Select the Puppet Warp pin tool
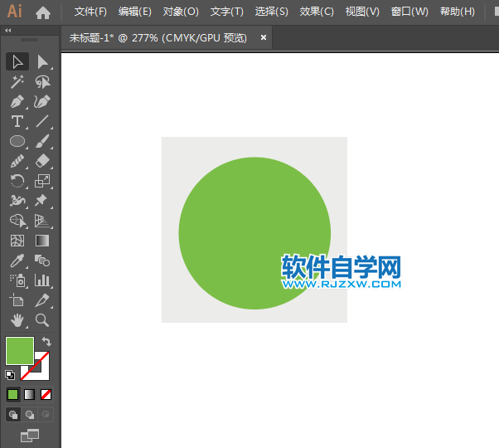 (42, 201)
